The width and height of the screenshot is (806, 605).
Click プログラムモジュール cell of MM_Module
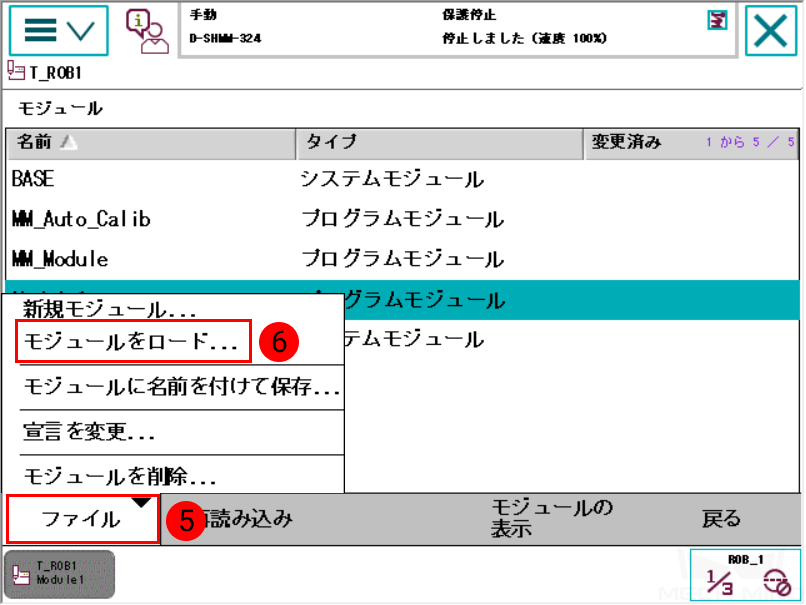click(402, 259)
